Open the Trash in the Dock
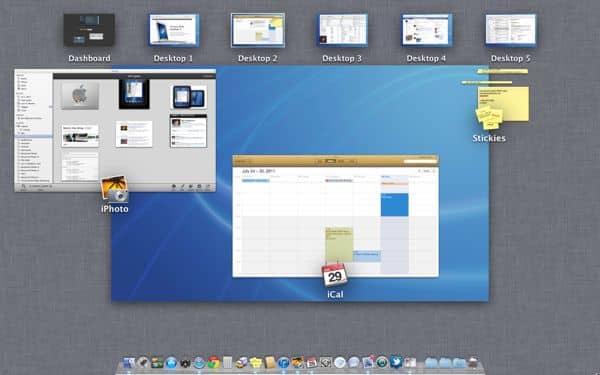This screenshot has width=600, height=375. point(474,362)
